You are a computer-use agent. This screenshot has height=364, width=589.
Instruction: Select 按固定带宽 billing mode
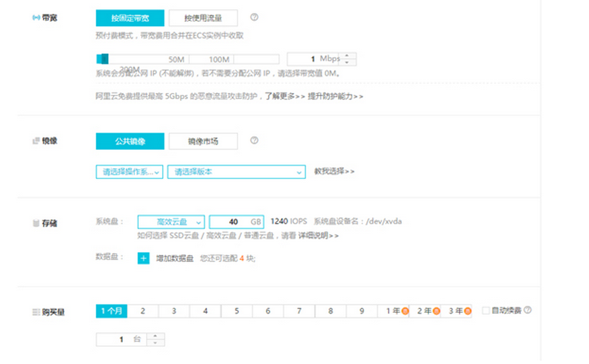tap(130, 18)
